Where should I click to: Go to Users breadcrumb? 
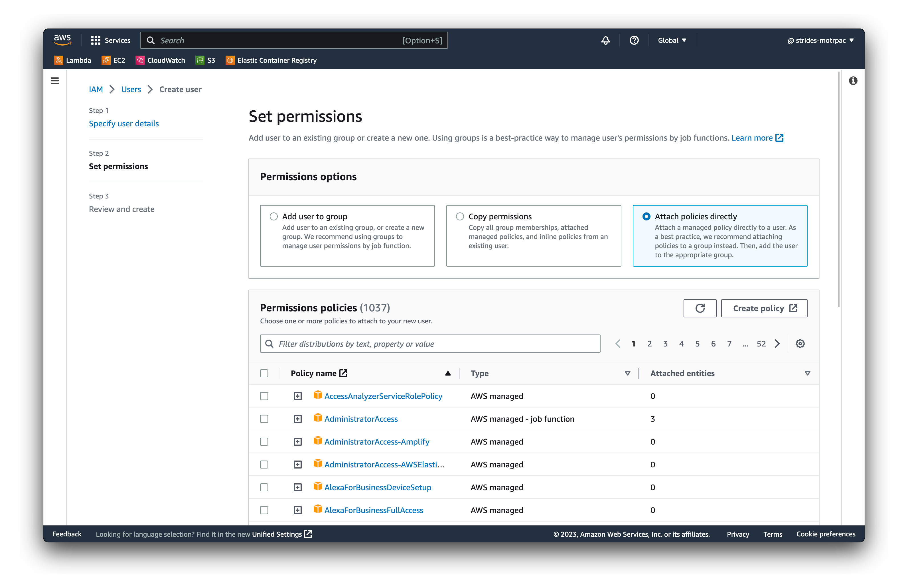(x=131, y=89)
